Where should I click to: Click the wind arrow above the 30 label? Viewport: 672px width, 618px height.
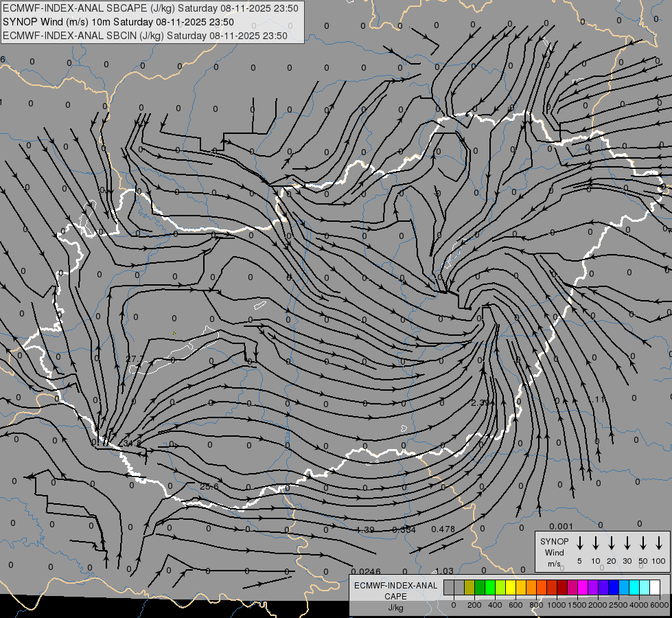(x=627, y=543)
